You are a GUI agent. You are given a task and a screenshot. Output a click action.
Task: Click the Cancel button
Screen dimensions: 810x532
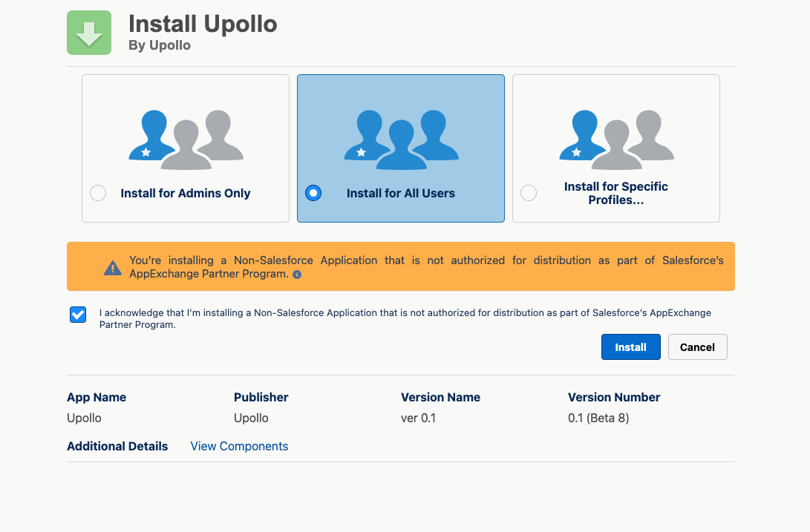697,347
